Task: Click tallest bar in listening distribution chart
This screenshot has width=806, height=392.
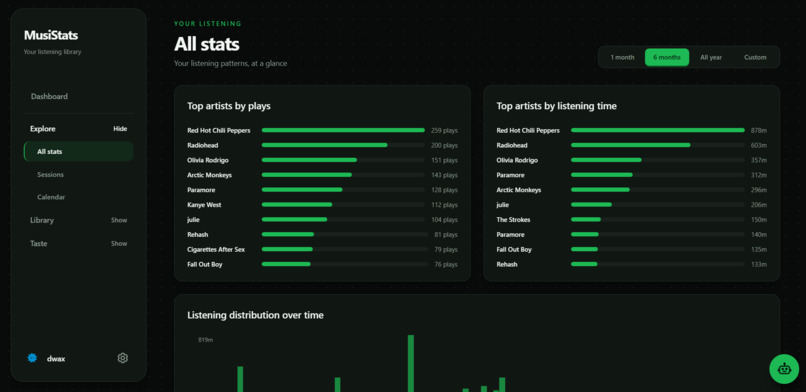Action: (x=411, y=364)
